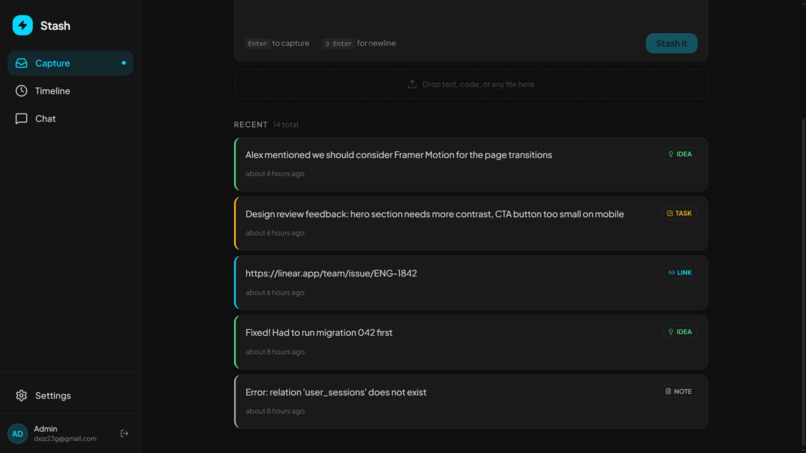806x453 pixels.
Task: Click the active dot indicator on Capture
Action: click(x=123, y=63)
